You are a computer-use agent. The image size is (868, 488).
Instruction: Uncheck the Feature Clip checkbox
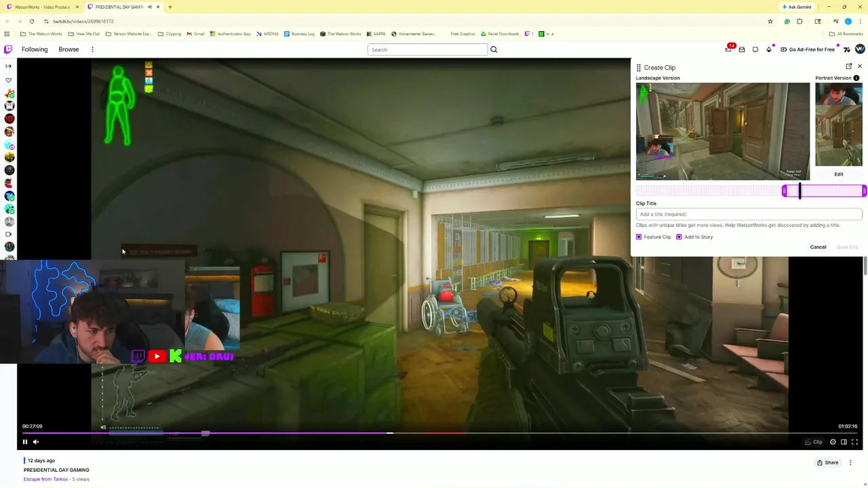pos(639,237)
